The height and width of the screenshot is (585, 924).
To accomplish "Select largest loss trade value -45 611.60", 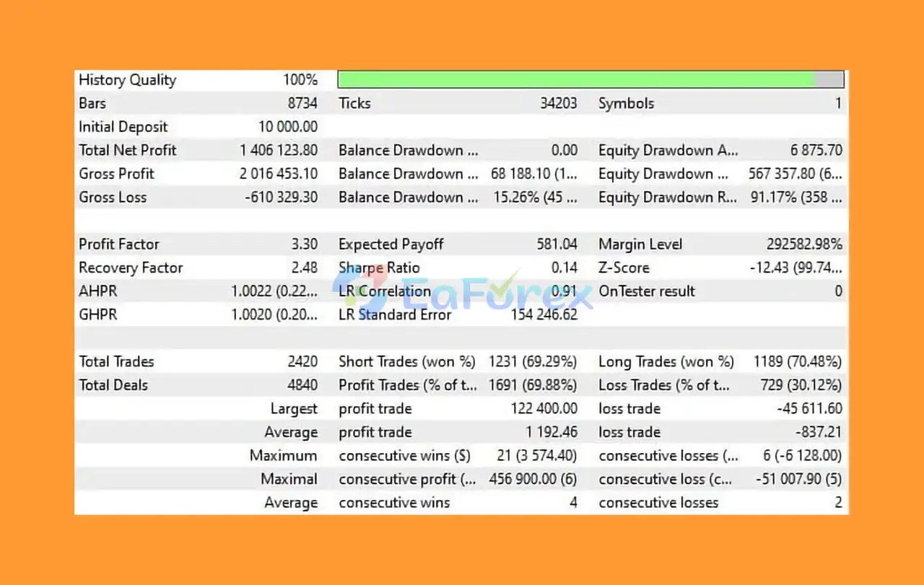I will tap(810, 408).
